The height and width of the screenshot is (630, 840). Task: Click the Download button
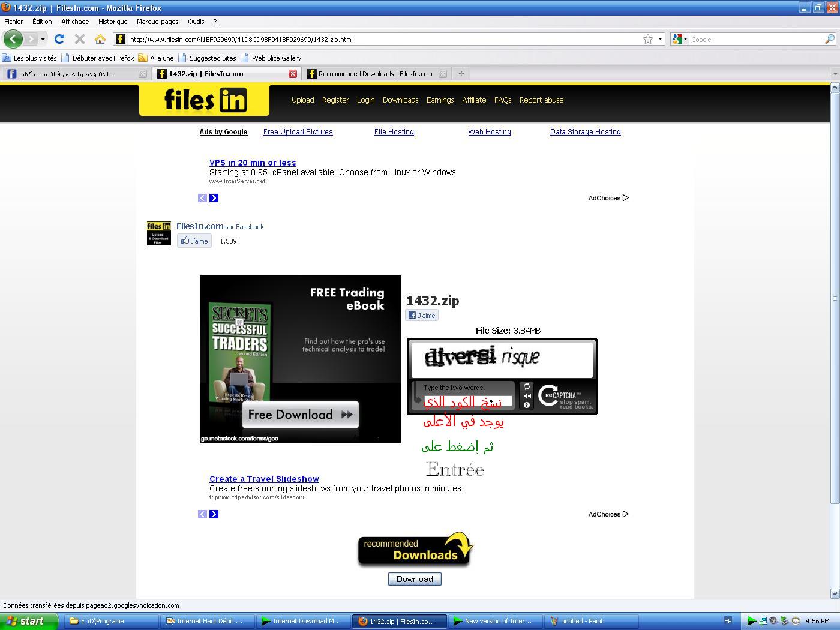tap(415, 579)
